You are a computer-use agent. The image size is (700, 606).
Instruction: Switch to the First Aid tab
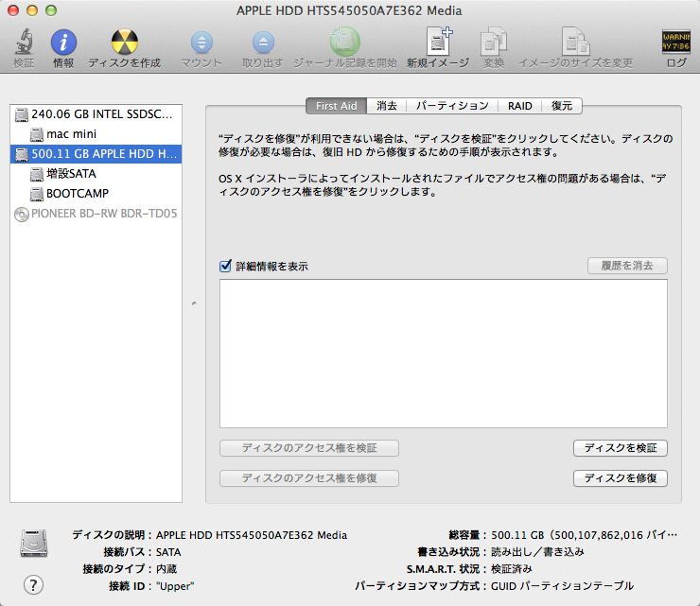click(336, 106)
